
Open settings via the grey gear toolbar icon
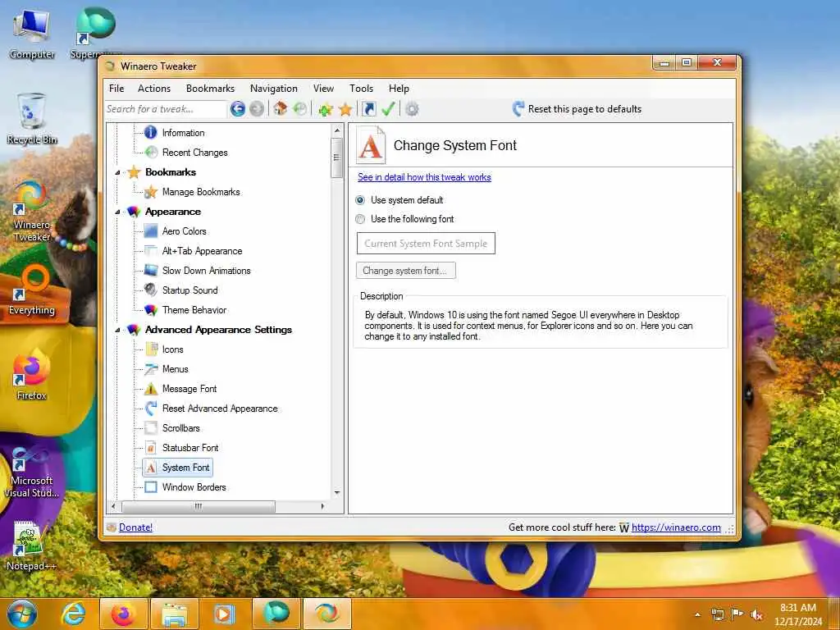coord(412,109)
